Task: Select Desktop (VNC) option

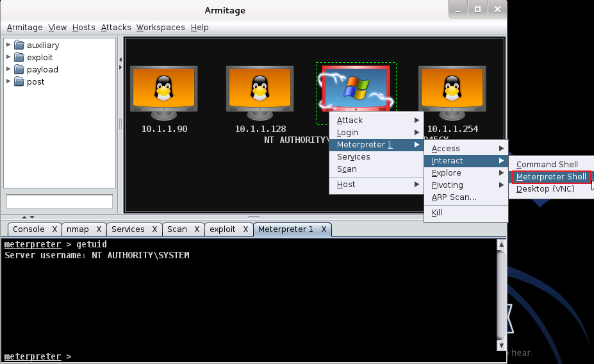Action: pos(551,188)
